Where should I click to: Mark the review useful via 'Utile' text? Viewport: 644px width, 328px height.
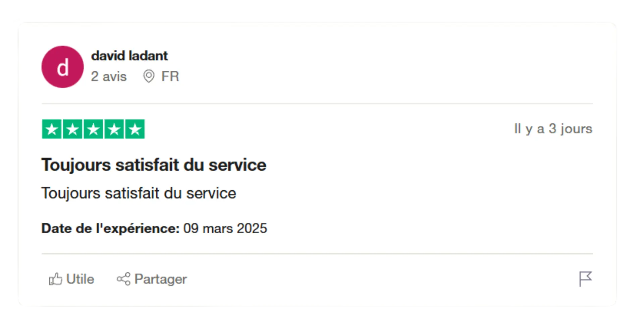coord(80,279)
